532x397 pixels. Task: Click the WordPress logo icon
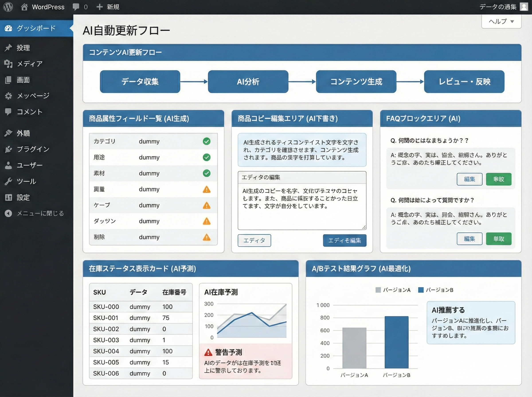[8, 7]
